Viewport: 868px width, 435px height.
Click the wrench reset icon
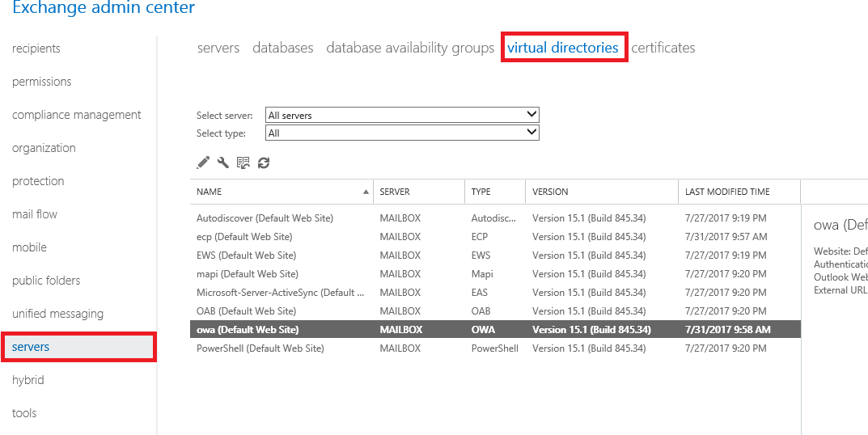coord(223,163)
